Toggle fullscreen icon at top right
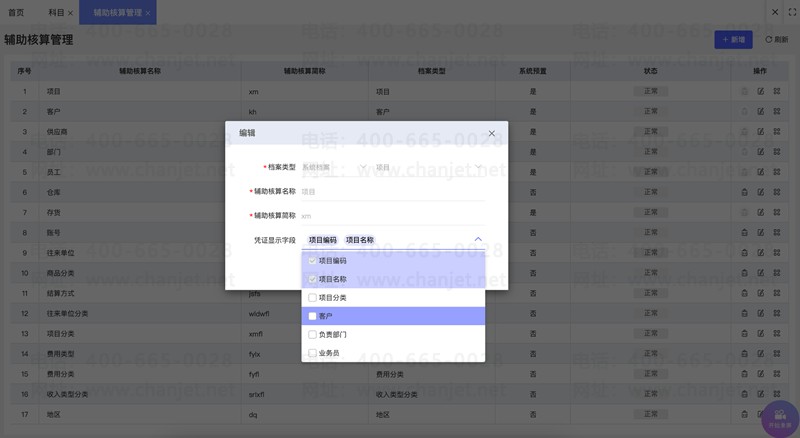 [x=792, y=12]
